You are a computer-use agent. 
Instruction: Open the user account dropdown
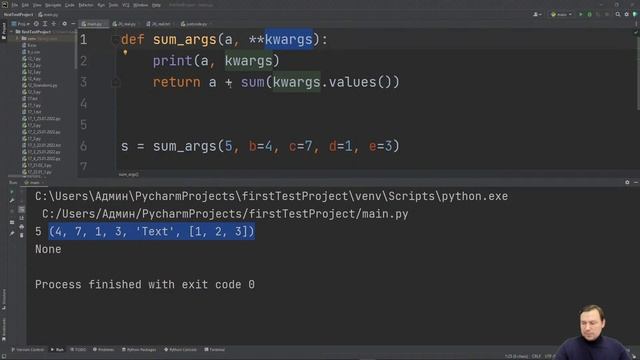[x=537, y=14]
